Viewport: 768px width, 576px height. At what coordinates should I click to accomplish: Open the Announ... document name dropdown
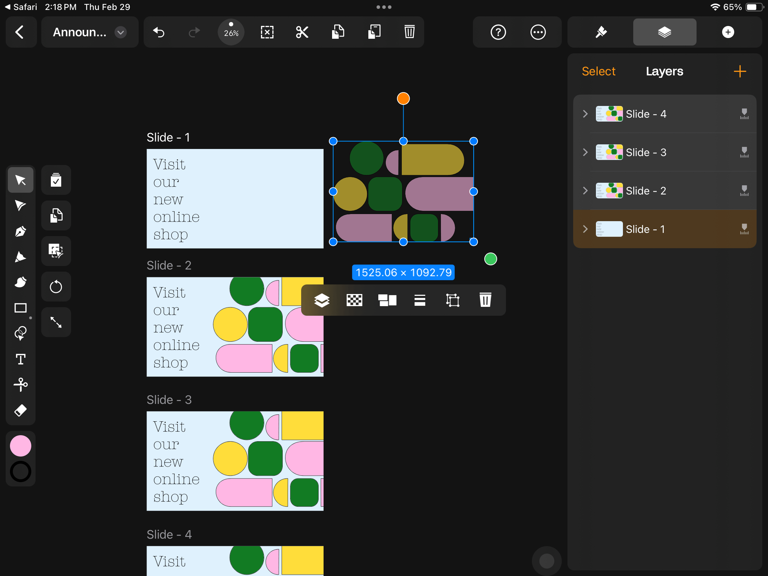pyautogui.click(x=90, y=32)
